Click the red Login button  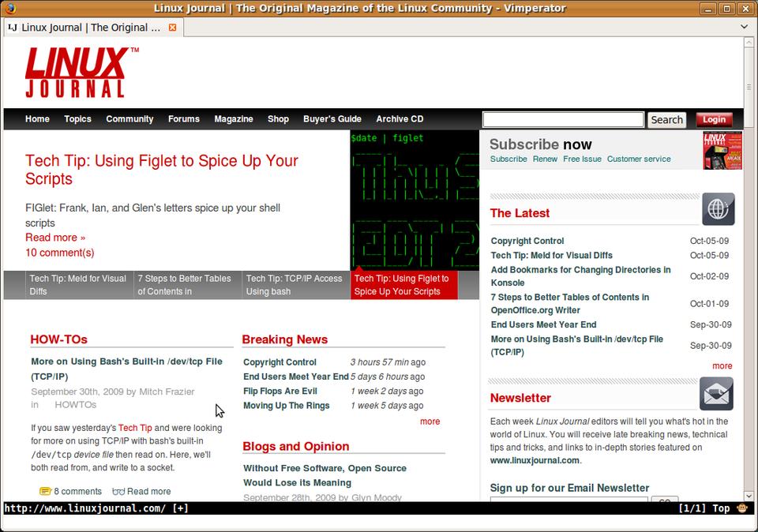tap(714, 119)
